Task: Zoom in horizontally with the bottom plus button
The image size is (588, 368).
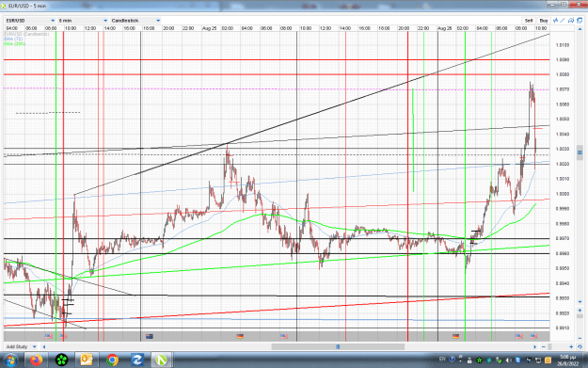Action: pos(571,347)
